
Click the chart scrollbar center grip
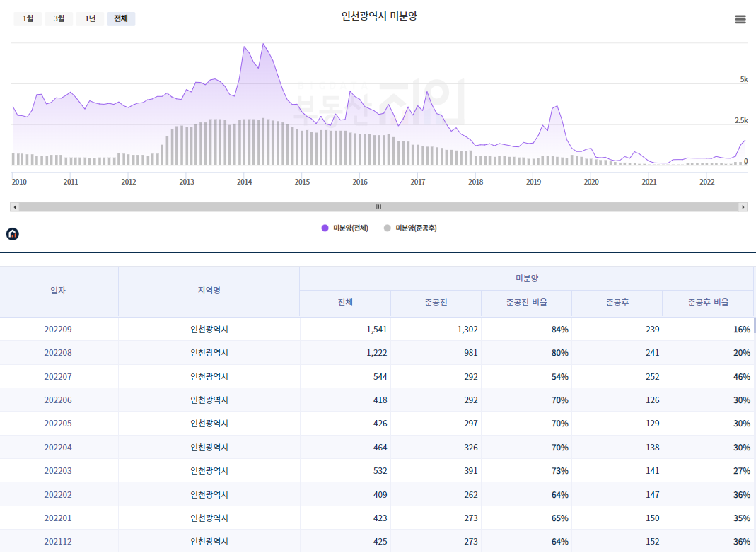[378, 206]
